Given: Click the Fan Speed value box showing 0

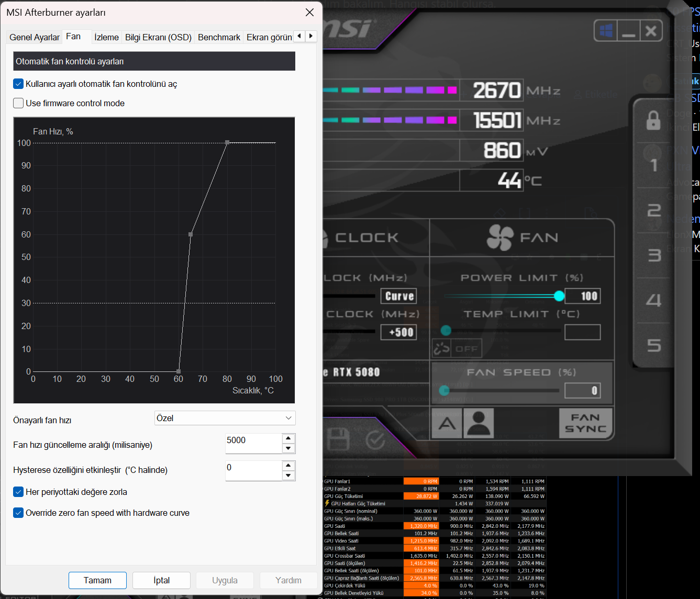Looking at the screenshot, I should tap(583, 390).
